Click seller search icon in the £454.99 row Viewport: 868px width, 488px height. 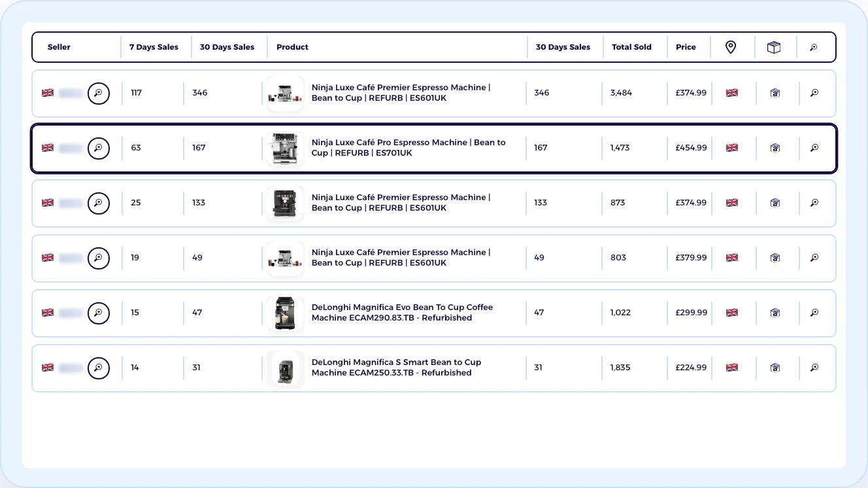point(99,148)
